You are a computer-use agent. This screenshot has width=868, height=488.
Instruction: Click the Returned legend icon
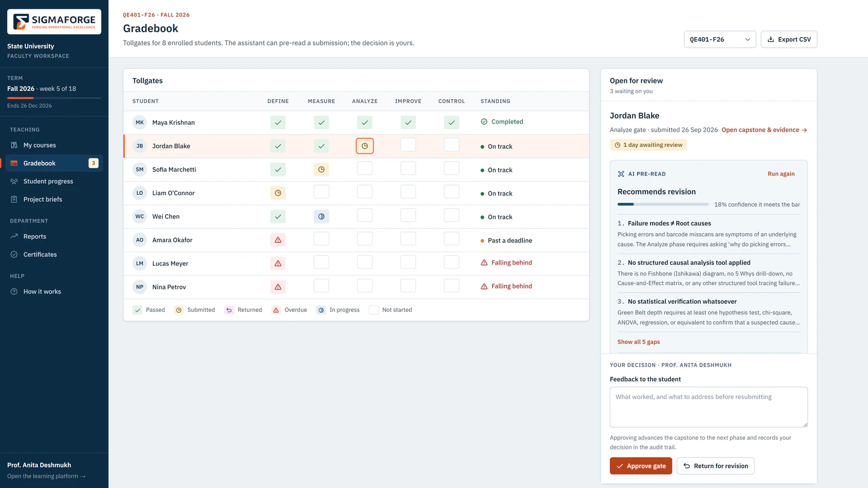[229, 310]
